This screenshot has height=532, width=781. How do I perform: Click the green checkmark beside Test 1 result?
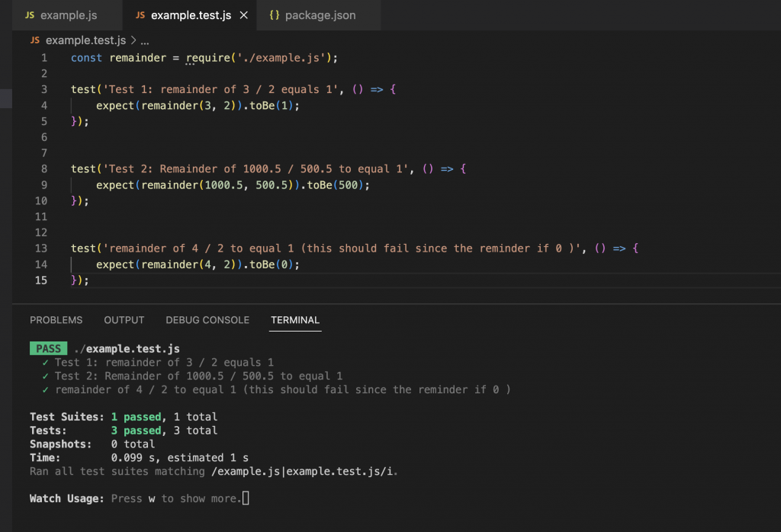(x=47, y=363)
